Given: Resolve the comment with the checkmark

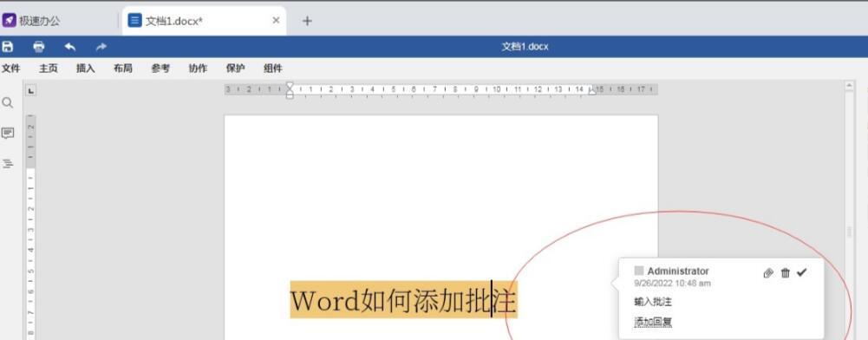Looking at the screenshot, I should pyautogui.click(x=801, y=272).
